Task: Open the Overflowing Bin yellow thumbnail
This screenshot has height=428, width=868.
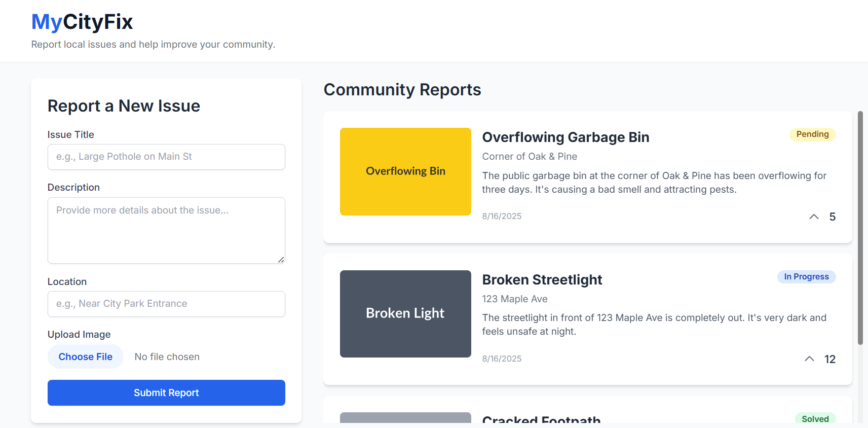Action: point(405,171)
